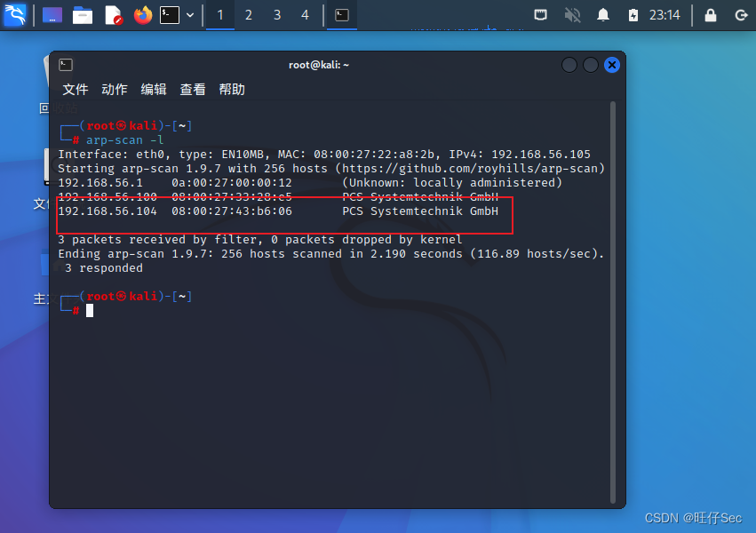
Task: Open the power manager battery icon
Action: pos(633,15)
